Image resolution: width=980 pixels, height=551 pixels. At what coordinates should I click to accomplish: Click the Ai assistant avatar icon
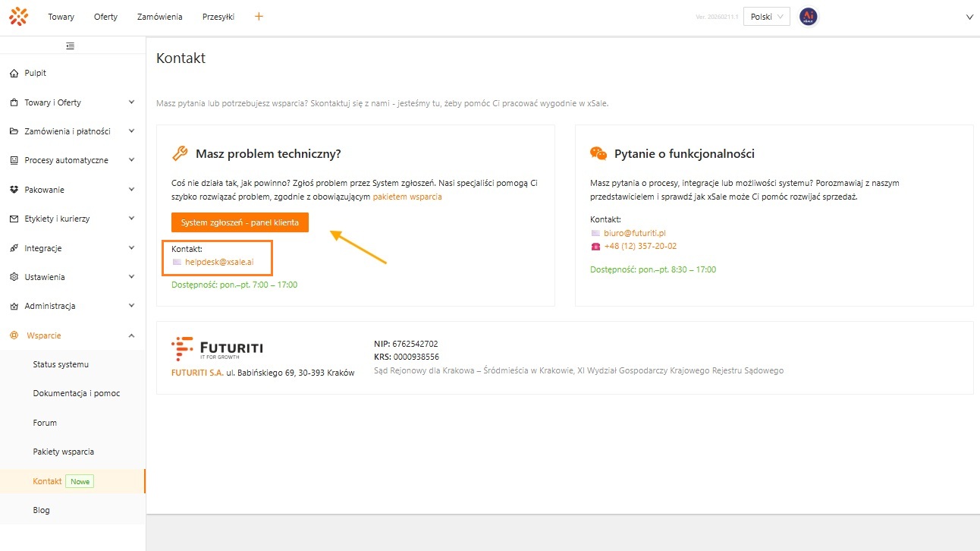point(808,16)
